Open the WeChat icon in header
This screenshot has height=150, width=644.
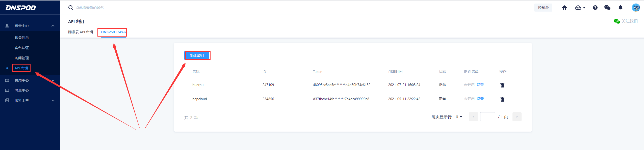(x=607, y=8)
